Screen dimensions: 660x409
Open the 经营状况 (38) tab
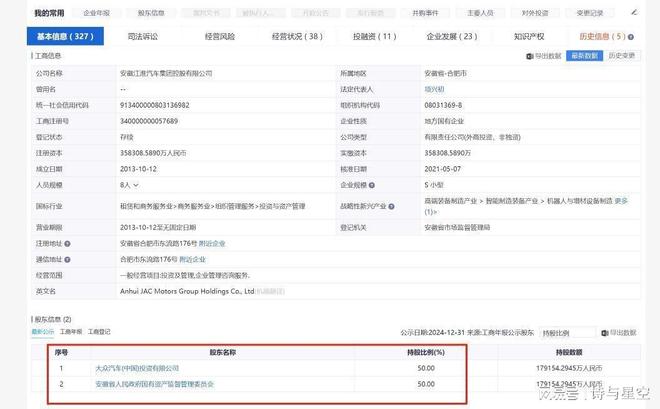pyautogui.click(x=297, y=37)
